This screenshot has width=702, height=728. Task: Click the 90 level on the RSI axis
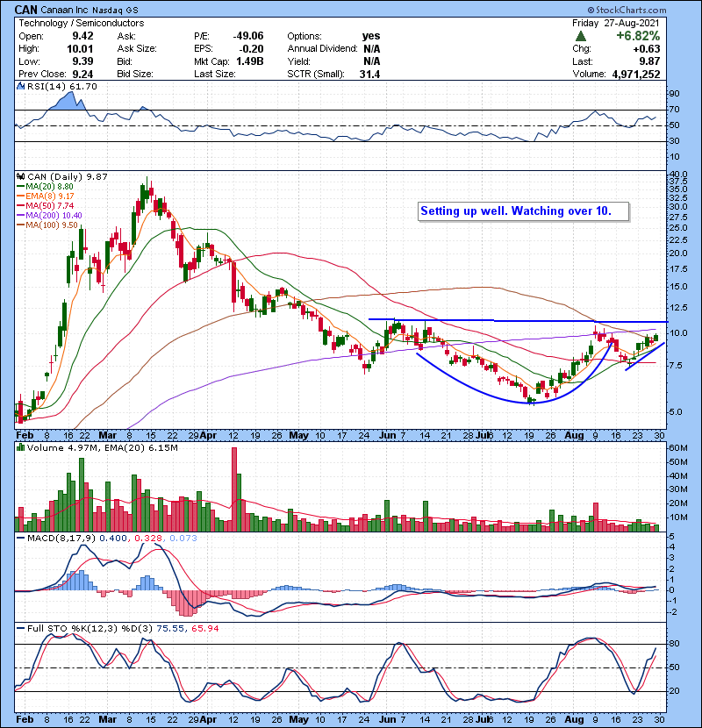[x=674, y=94]
